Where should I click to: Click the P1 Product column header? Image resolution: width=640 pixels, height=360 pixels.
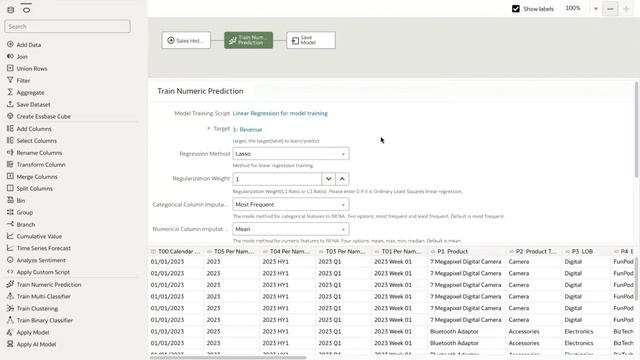point(467,251)
